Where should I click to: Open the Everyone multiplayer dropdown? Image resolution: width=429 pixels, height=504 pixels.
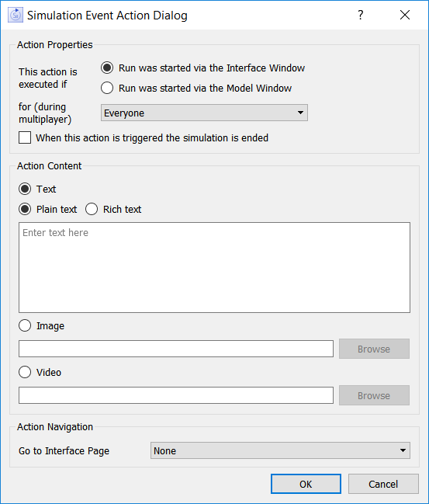click(204, 113)
